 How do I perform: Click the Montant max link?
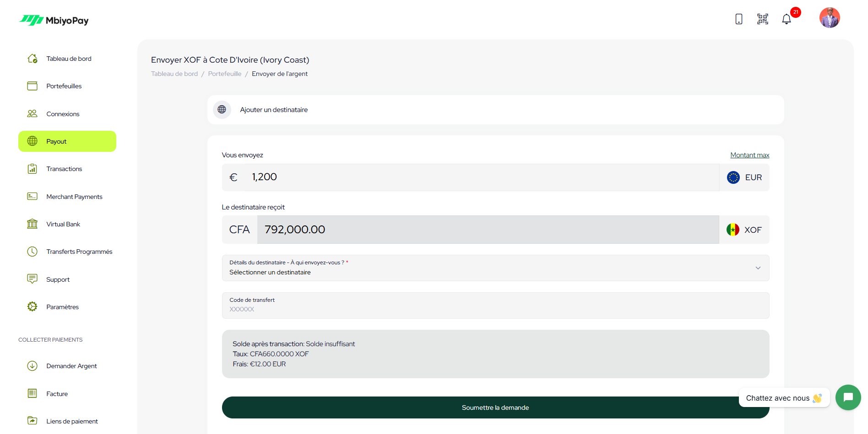[749, 155]
